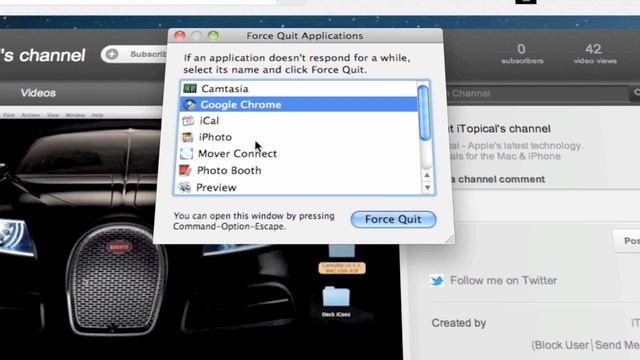Select Preview in the application list
Screen dimensions: 640x360
click(x=297, y=187)
